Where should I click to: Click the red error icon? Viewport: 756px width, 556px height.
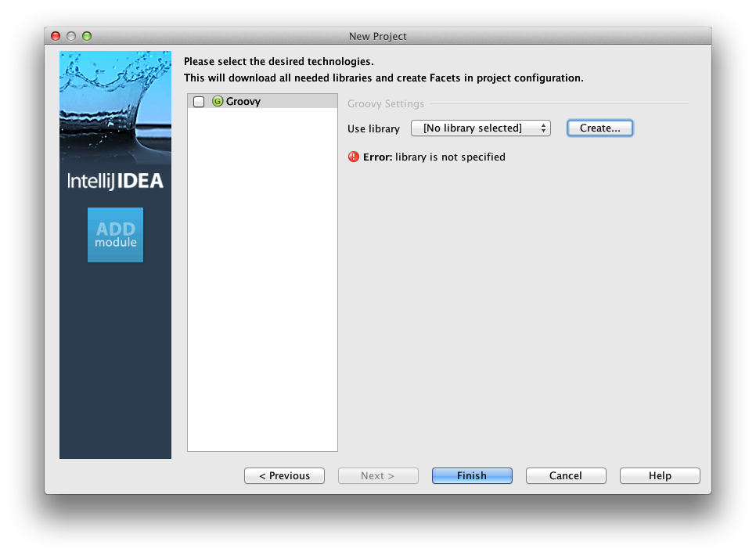point(354,157)
